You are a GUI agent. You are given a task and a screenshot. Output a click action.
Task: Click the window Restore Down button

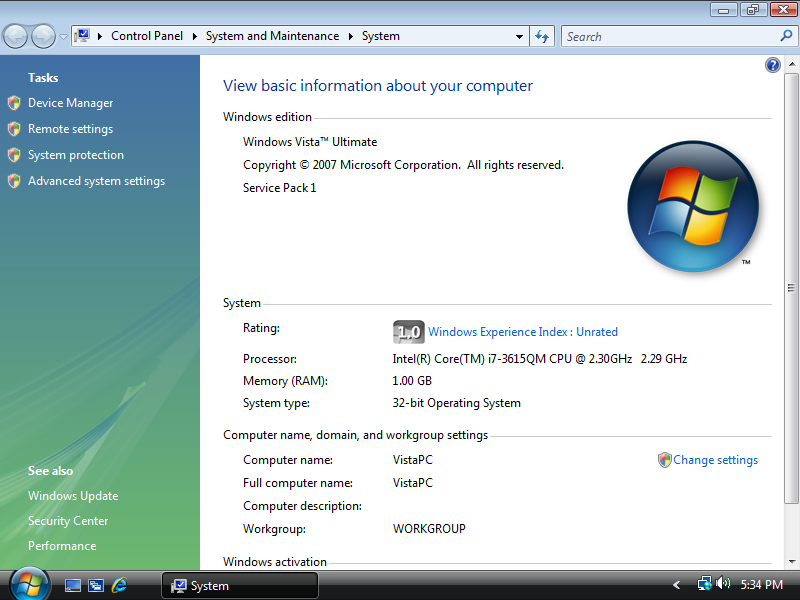753,9
